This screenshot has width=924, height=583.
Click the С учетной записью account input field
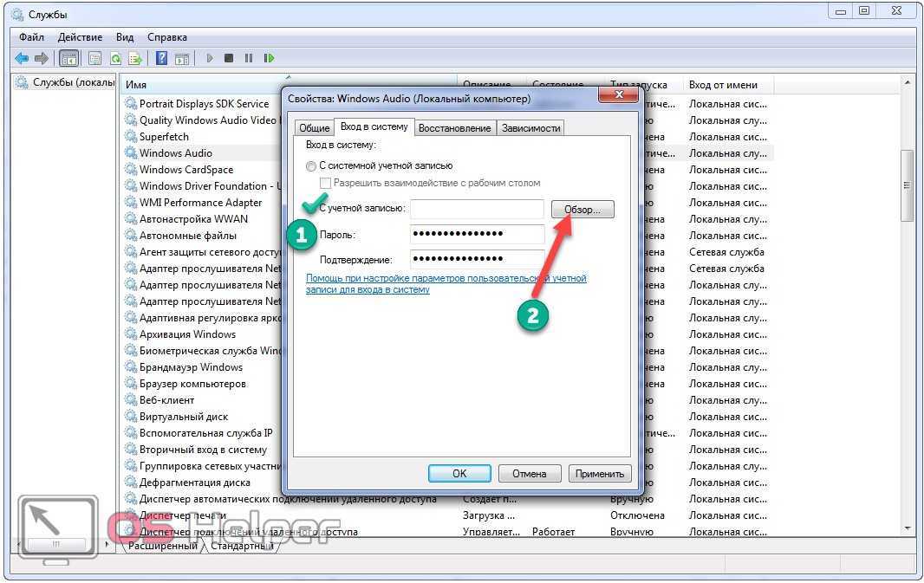tap(477, 209)
